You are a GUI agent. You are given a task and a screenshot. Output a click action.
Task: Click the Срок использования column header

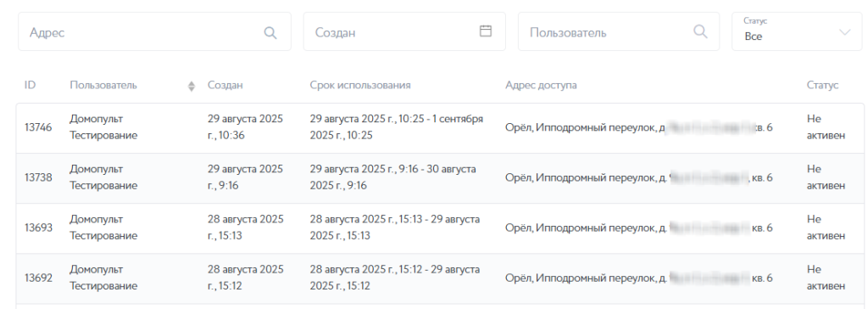[359, 86]
